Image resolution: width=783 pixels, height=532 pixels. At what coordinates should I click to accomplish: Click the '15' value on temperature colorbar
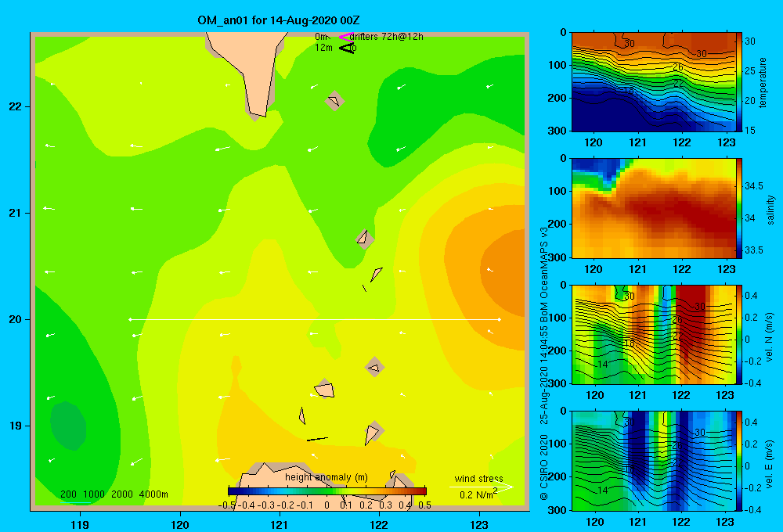pyautogui.click(x=750, y=130)
